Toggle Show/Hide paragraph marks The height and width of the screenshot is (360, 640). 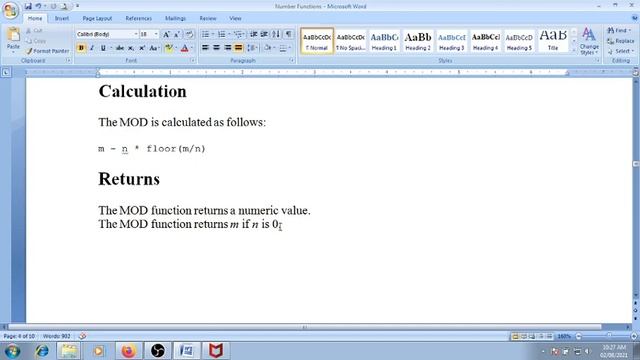point(288,34)
